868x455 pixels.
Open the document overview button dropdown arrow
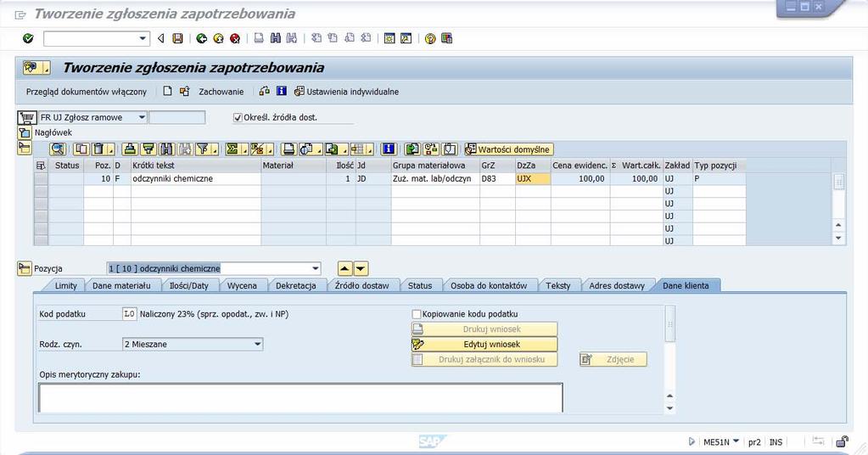click(47, 70)
